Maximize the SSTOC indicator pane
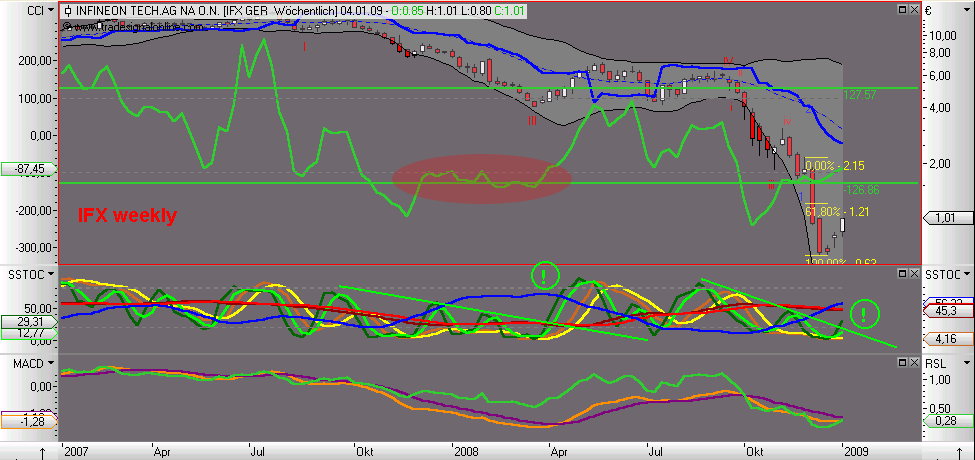The height and width of the screenshot is (460, 975). pos(902,274)
